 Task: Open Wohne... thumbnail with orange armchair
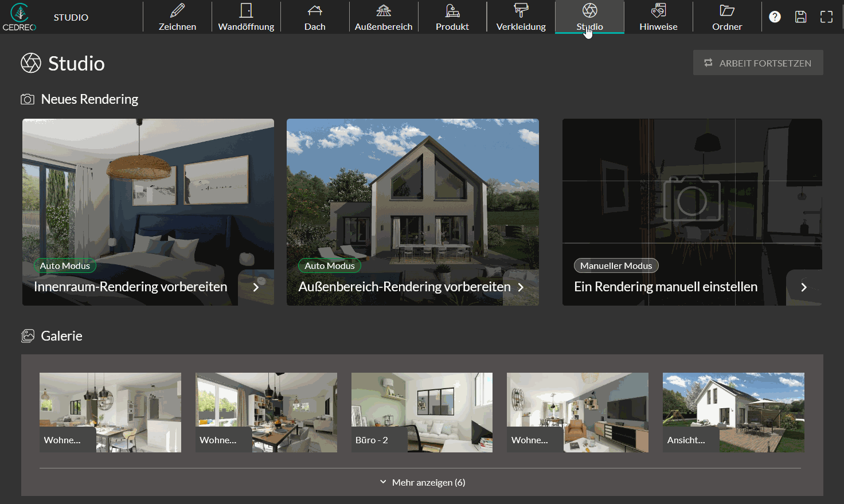click(x=577, y=412)
